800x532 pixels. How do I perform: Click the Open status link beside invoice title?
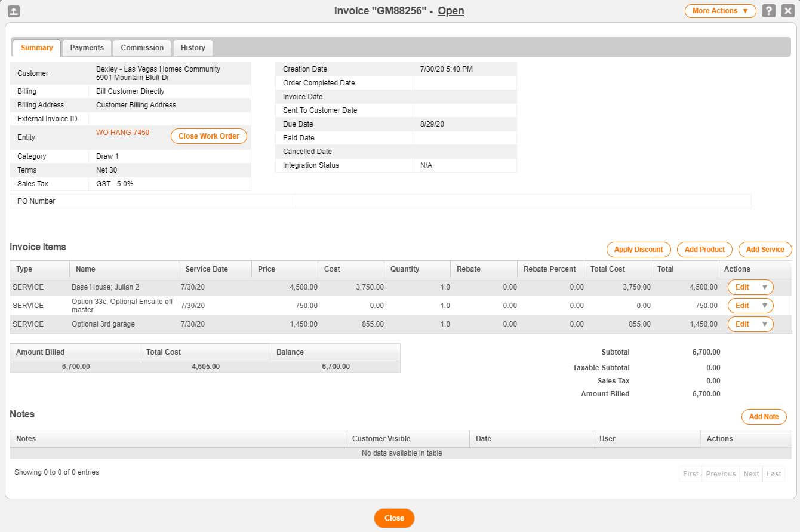click(x=451, y=11)
